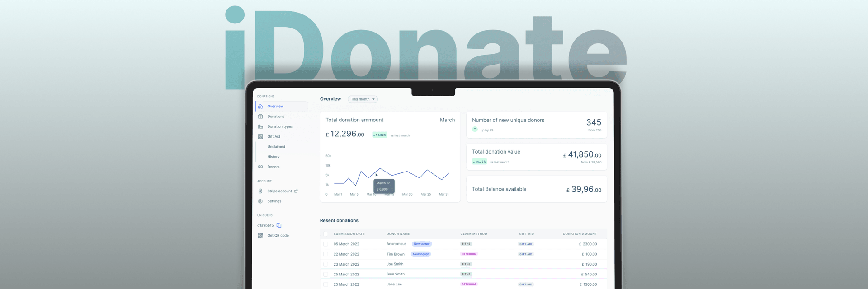
Task: Open the This month period dropdown
Action: pos(363,99)
